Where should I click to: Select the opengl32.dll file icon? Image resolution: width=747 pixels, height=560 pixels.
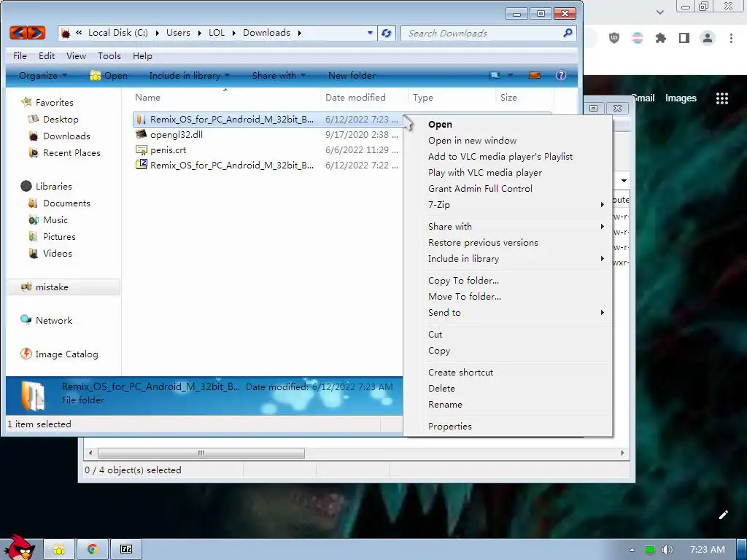(x=141, y=134)
